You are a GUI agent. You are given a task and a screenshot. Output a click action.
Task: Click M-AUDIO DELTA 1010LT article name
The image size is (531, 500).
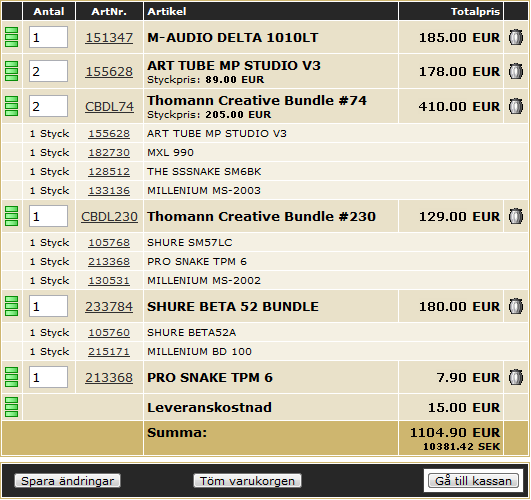point(233,37)
